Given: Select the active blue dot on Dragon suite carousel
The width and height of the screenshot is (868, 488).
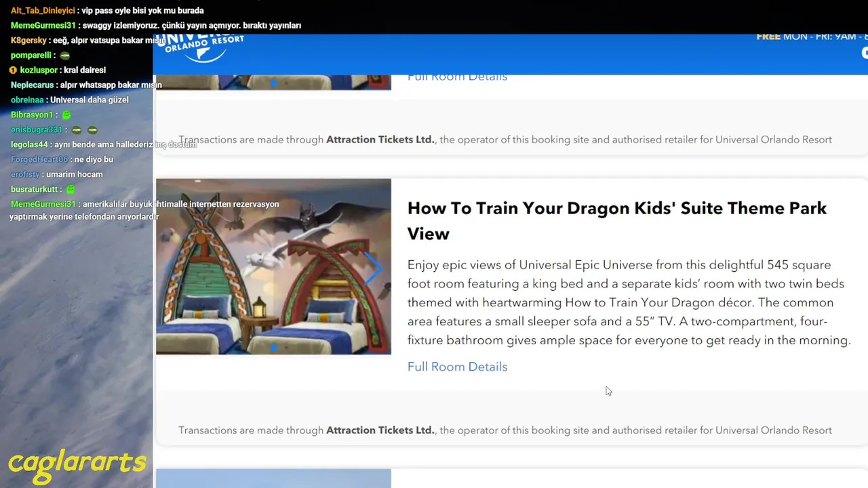Looking at the screenshot, I should [x=274, y=348].
